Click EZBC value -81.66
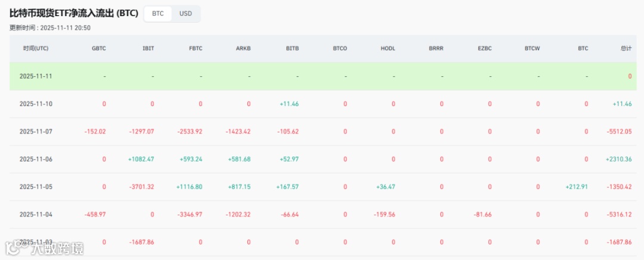The height and width of the screenshot is (260, 644). click(x=482, y=215)
